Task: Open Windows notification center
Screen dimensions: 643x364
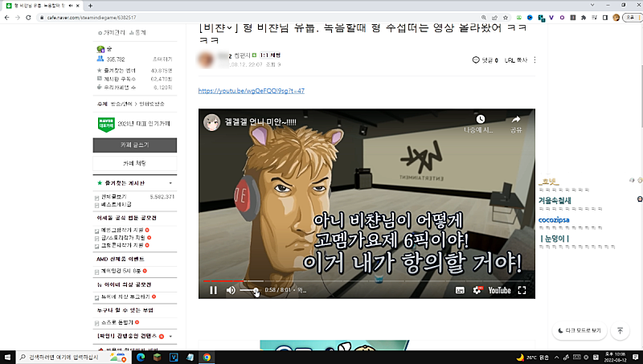Action: (x=635, y=358)
